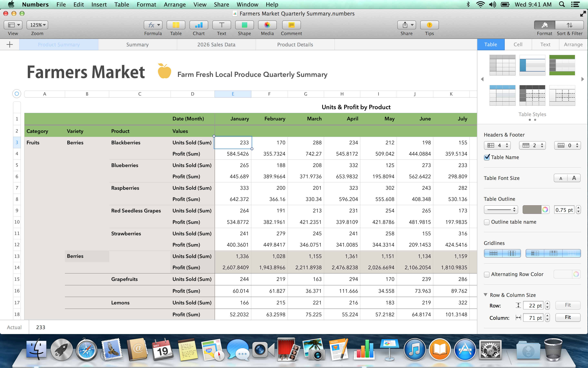
Task: Enable Alternating Row Color checkbox
Action: click(487, 275)
